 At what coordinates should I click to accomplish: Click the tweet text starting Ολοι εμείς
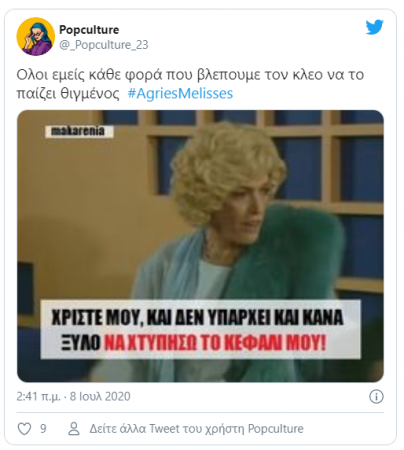pyautogui.click(x=190, y=84)
